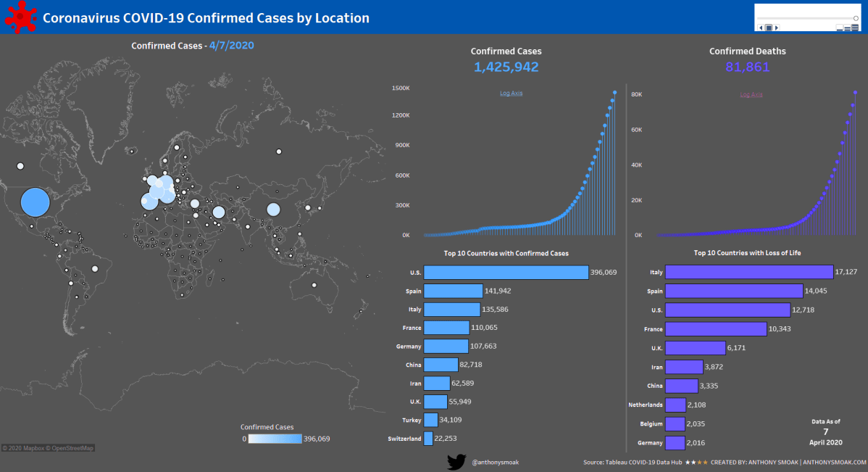This screenshot has width=868, height=472.
Task: Toggle Log Axis for confirmed cases chart
Action: click(511, 93)
